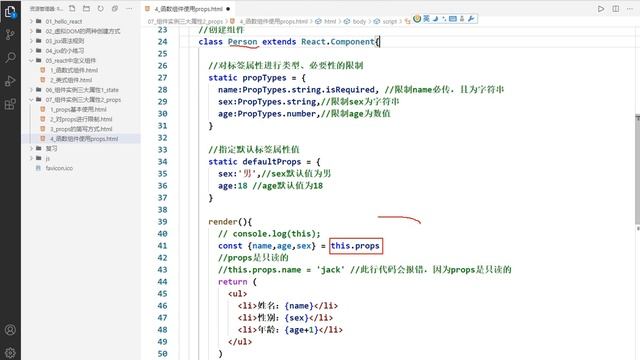
Task: Collapse all folders in explorer
Action: (115, 8)
